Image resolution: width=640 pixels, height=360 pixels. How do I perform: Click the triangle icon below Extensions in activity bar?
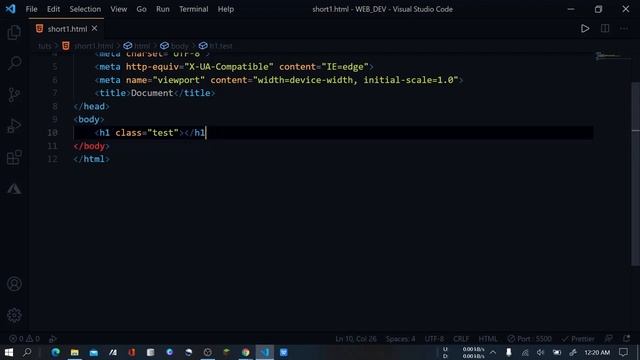(14, 189)
